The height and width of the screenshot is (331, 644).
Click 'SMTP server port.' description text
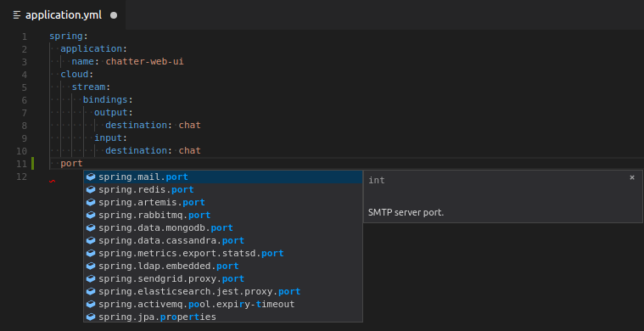[x=406, y=213]
